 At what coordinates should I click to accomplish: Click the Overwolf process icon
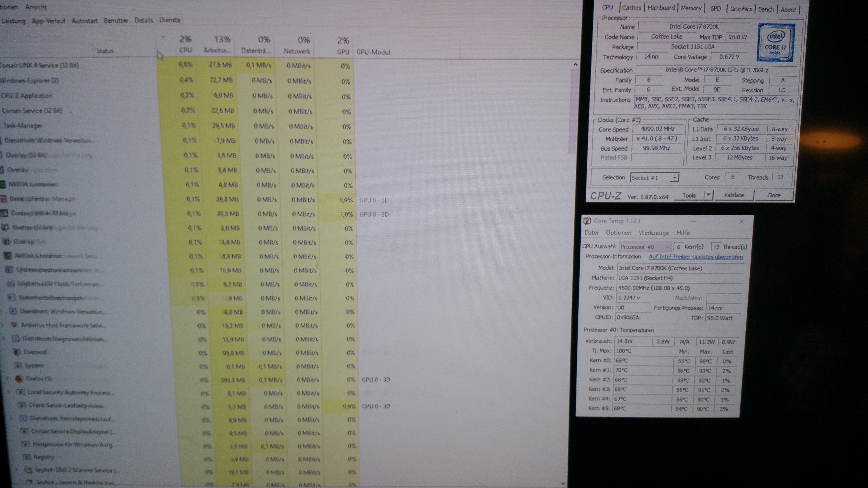(x=16, y=352)
